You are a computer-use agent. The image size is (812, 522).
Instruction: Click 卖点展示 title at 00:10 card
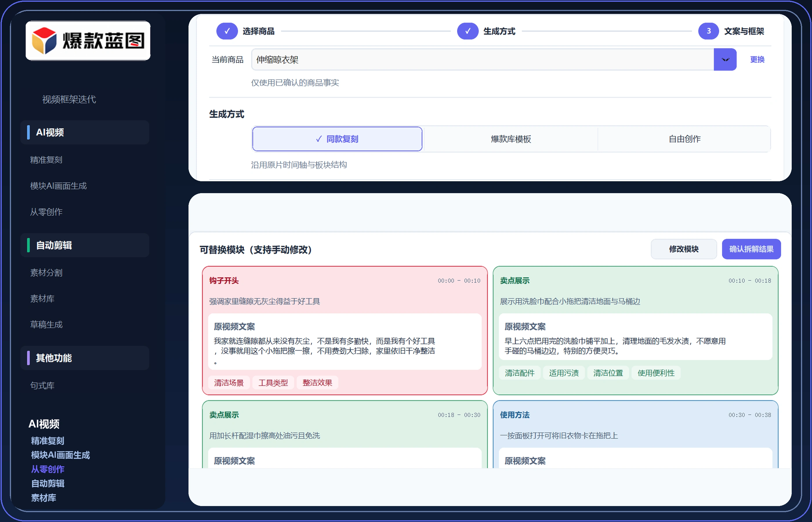[x=514, y=281]
